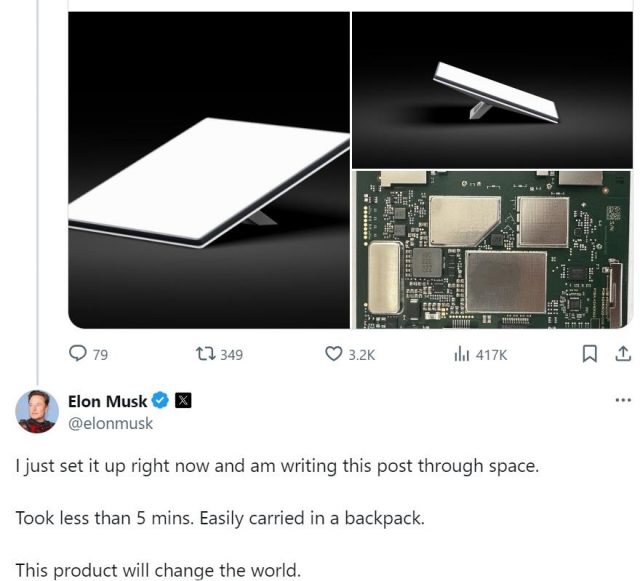Open Elon Musk's profile picture

click(37, 411)
